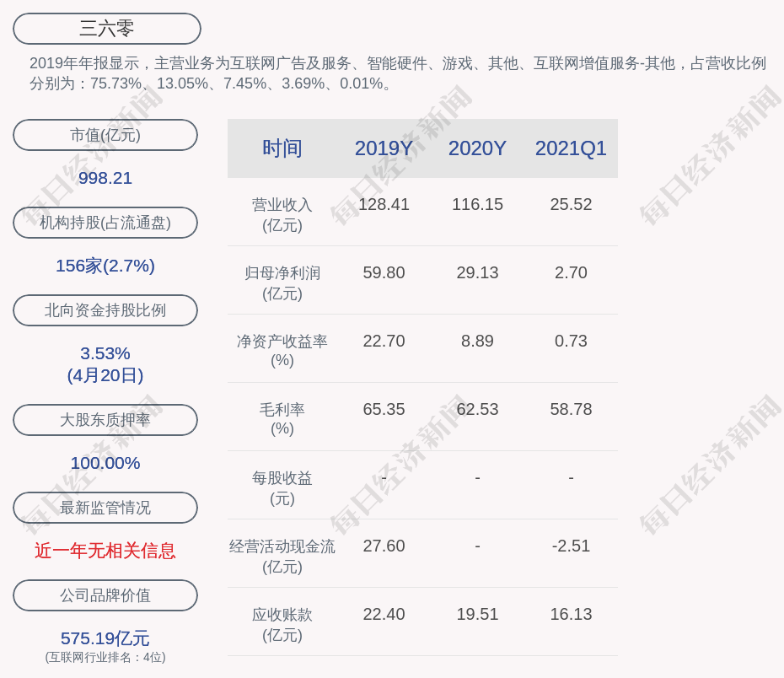Click the 公司品牌价值 pill
The image size is (784, 678).
click(x=105, y=595)
